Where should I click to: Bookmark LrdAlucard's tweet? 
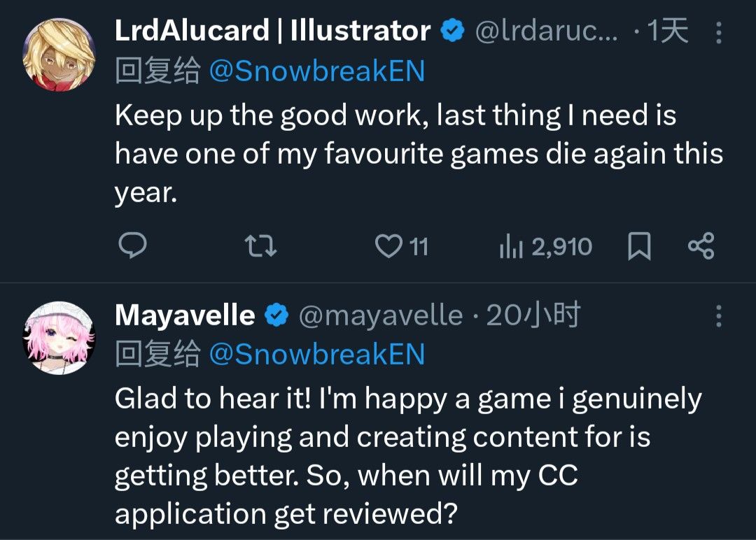[x=638, y=246]
